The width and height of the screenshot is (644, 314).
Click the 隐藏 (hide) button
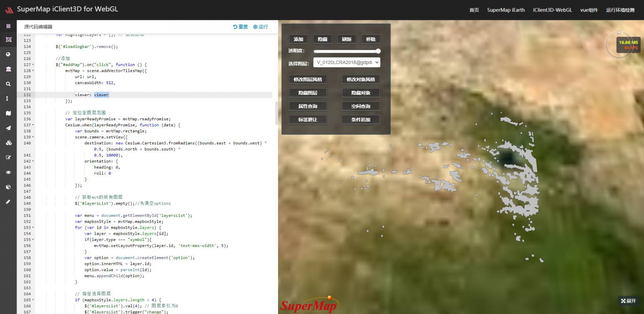323,39
